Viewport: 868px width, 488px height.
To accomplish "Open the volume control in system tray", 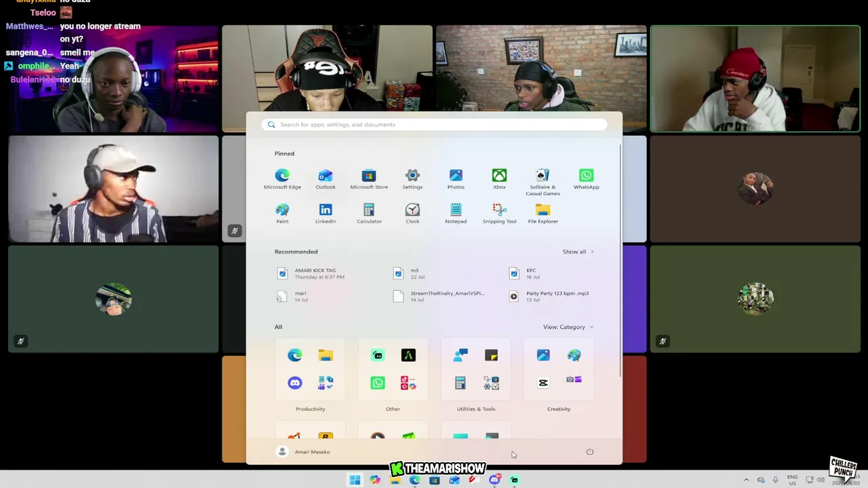I will click(x=821, y=481).
